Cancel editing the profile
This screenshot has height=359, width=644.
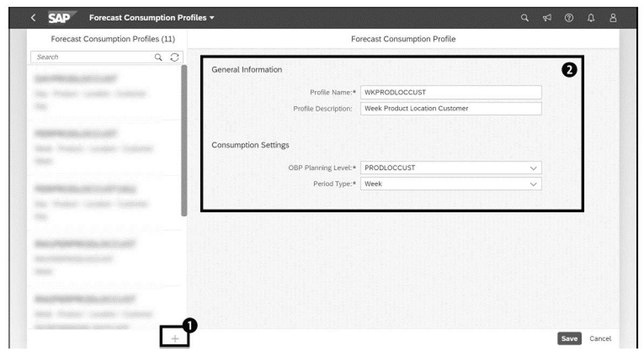(x=600, y=339)
